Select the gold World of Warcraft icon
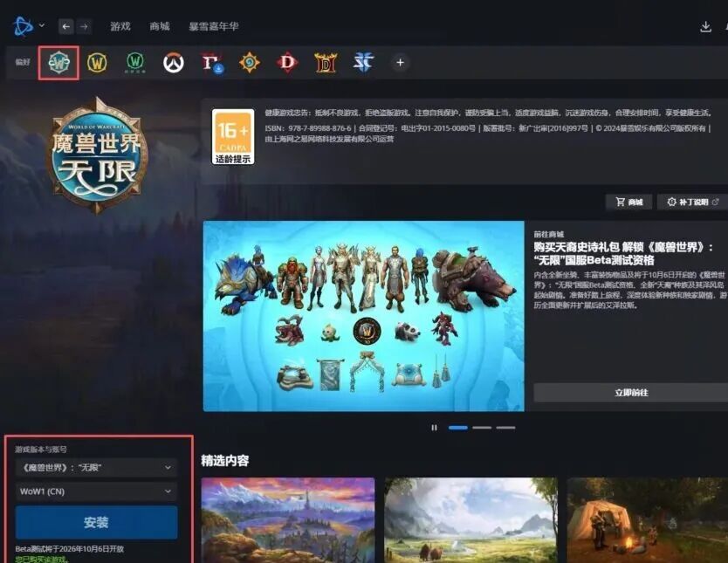Viewport: 728px width, 563px height. 97,63
